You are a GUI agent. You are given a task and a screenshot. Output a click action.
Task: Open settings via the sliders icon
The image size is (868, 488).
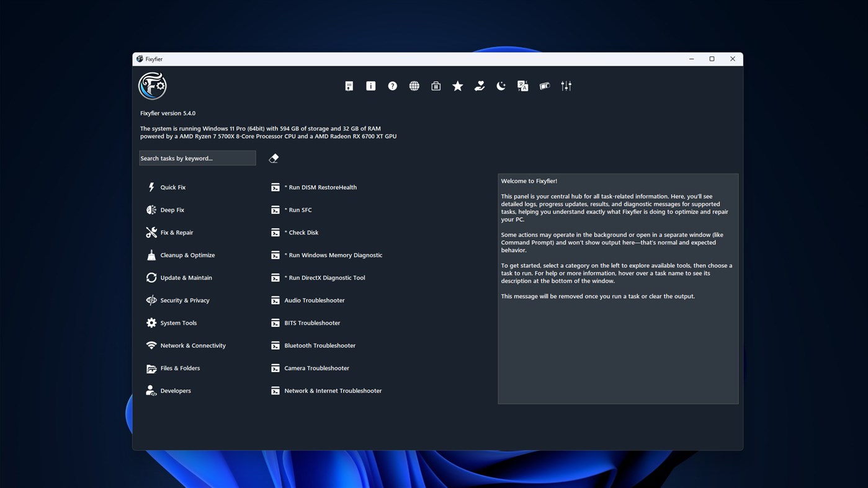(566, 86)
